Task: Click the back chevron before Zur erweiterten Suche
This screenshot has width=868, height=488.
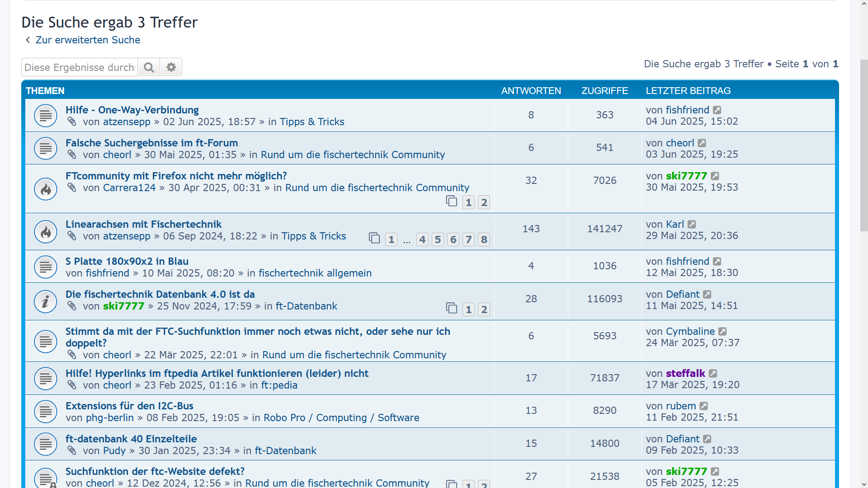Action: pyautogui.click(x=28, y=40)
